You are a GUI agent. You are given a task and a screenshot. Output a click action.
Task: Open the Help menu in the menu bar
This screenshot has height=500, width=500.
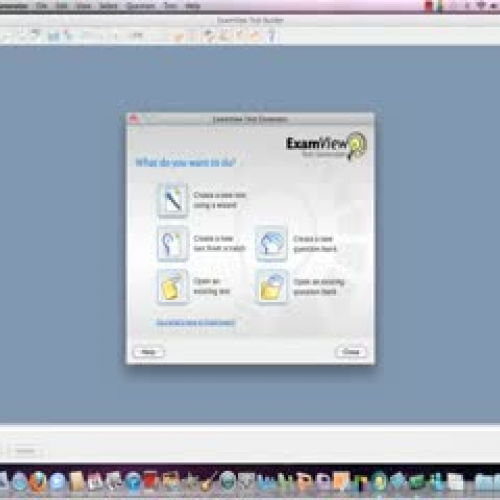point(193,6)
